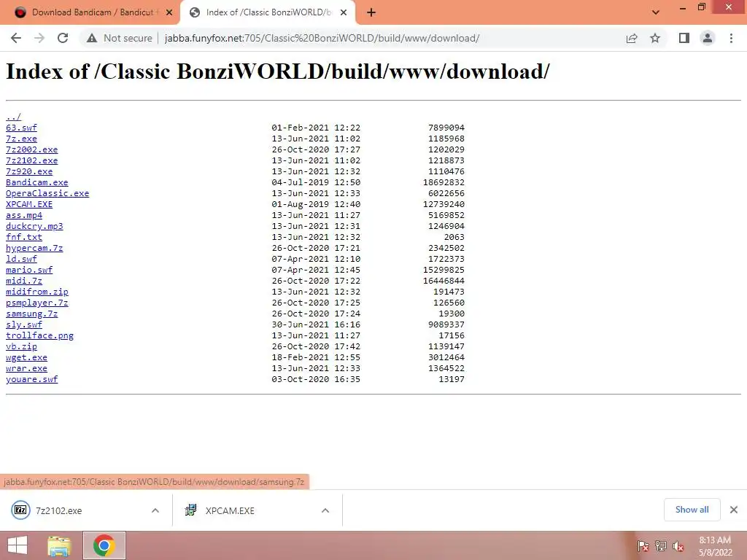
Task: Click the 7z2002.exe link
Action: 32,149
